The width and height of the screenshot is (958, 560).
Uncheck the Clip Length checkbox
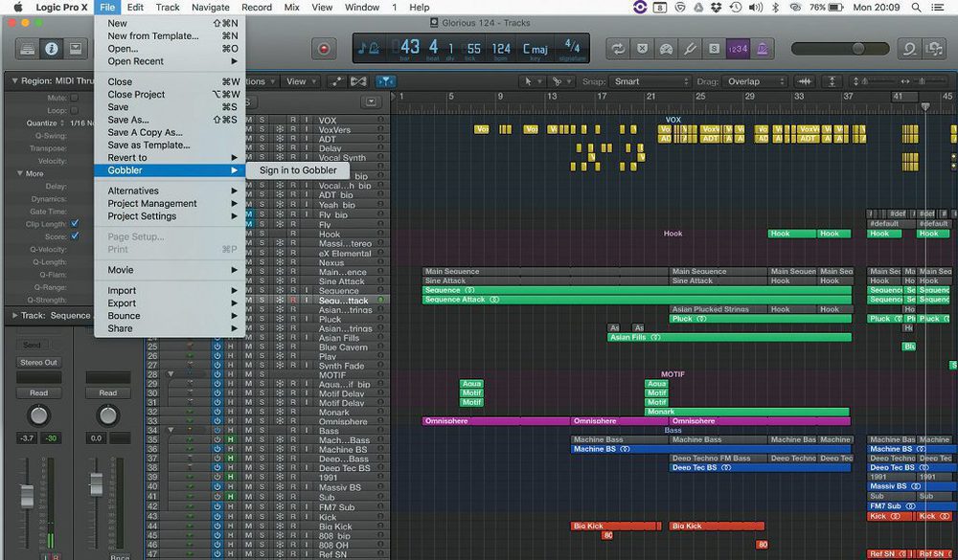click(x=75, y=223)
